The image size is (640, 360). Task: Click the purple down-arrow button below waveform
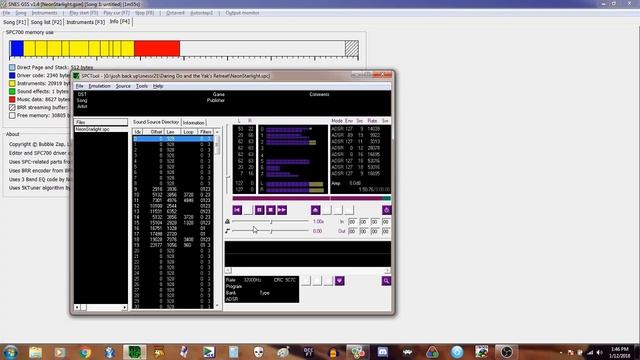340,281
